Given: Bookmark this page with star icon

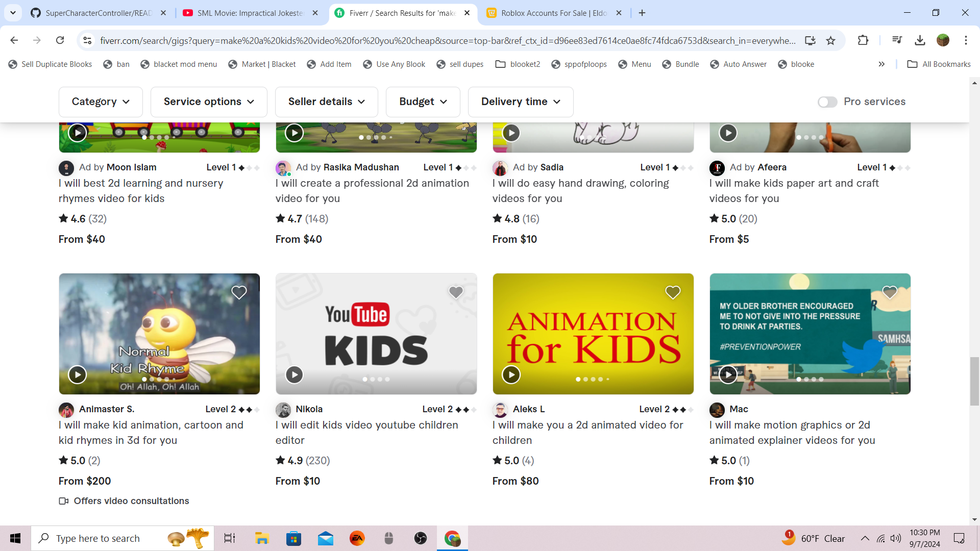Looking at the screenshot, I should coord(831,40).
